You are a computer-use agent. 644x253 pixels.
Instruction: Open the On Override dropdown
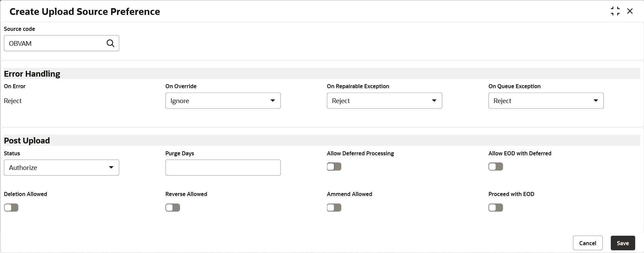223,101
